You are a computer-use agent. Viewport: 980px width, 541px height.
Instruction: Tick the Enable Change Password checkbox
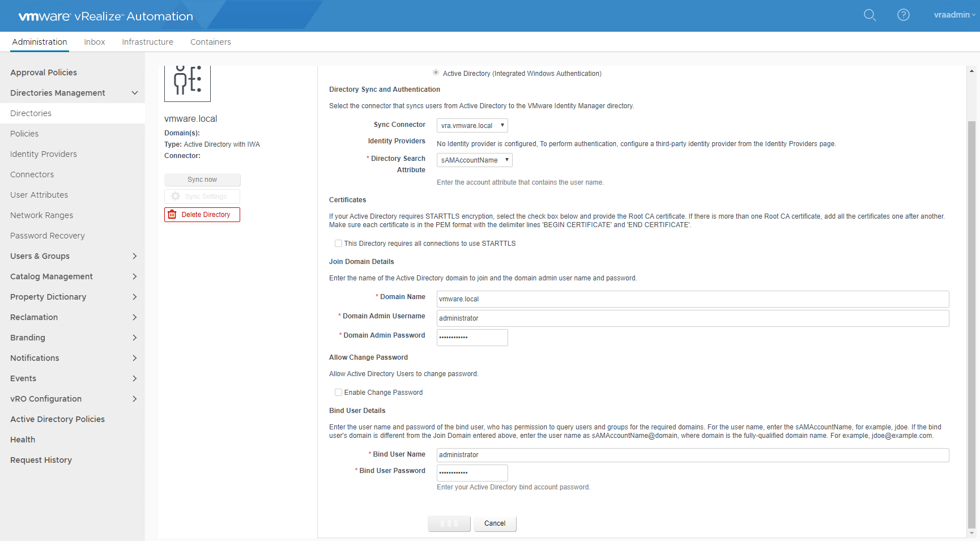[338, 393]
